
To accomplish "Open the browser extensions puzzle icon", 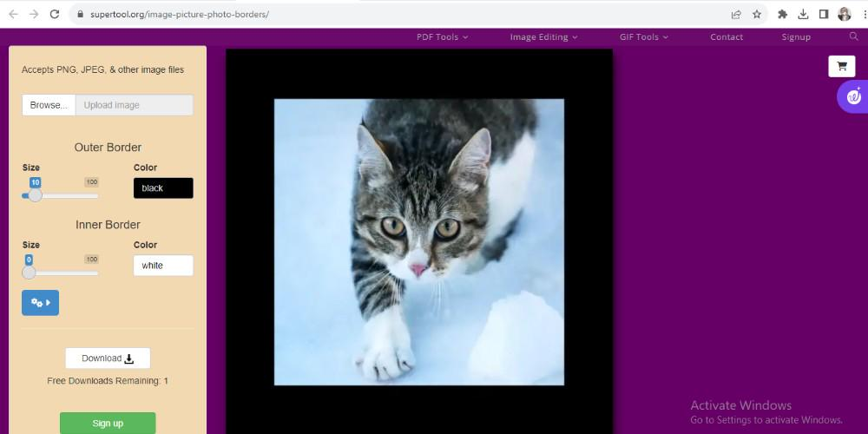I will point(782,15).
